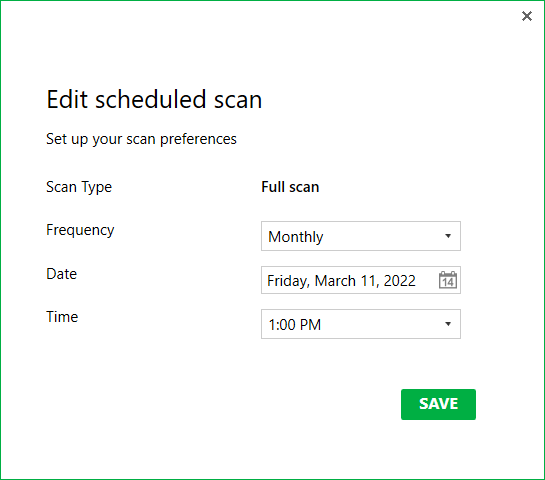Viewport: 545px width, 480px height.
Task: Close the Edit scheduled scan dialog
Action: (527, 16)
